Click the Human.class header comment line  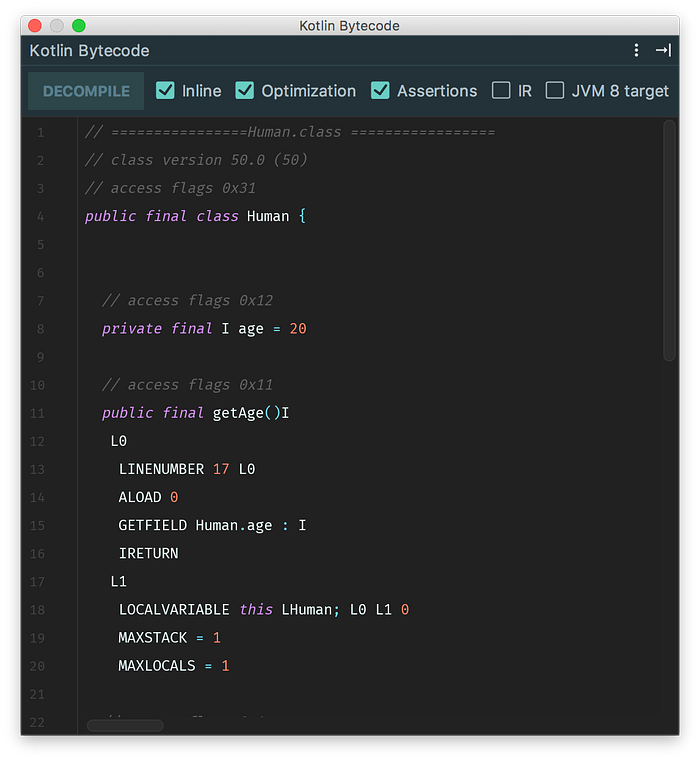tap(290, 132)
